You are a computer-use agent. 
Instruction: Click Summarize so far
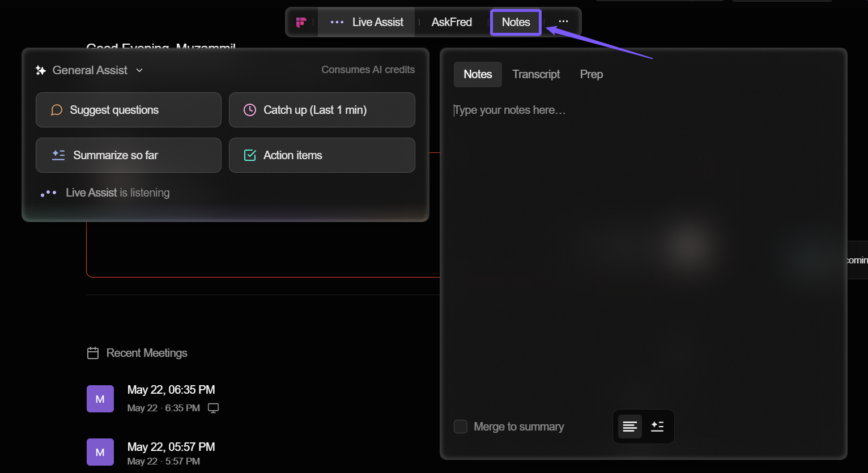coord(129,155)
